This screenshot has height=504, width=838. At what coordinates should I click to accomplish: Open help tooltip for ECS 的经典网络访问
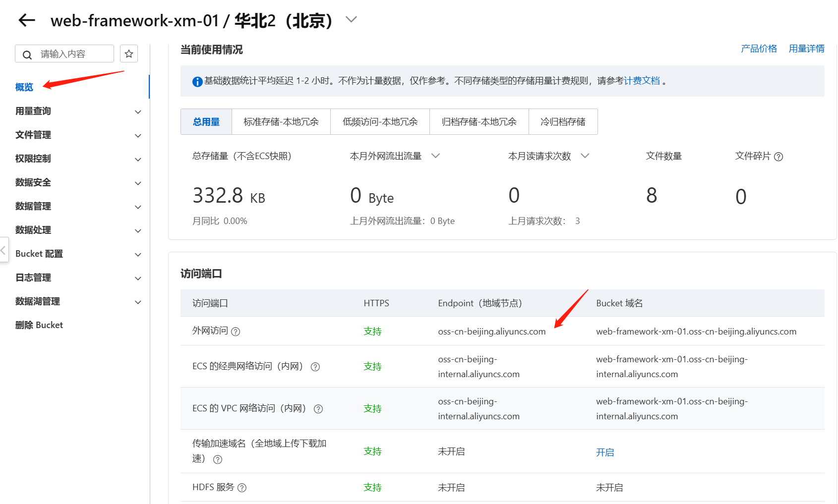tap(315, 367)
